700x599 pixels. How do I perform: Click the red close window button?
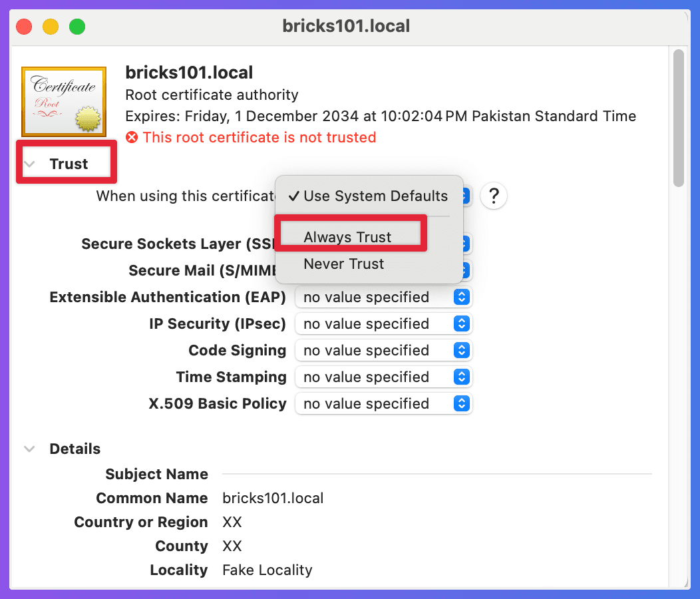[x=25, y=27]
